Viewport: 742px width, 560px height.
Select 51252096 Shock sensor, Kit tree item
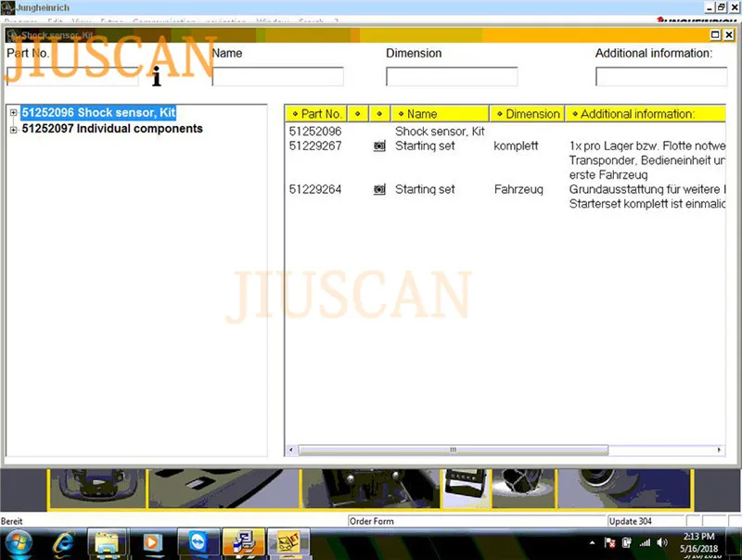click(98, 112)
